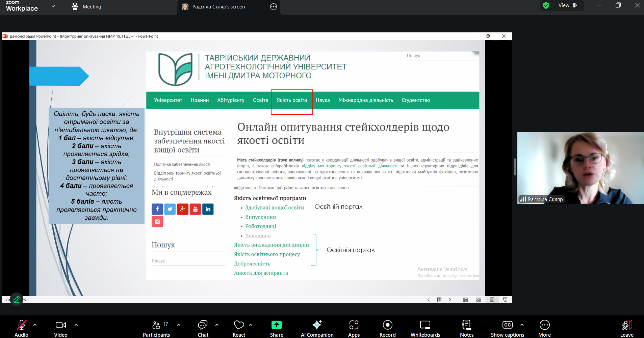Click the Facebook social icon

coord(157,209)
